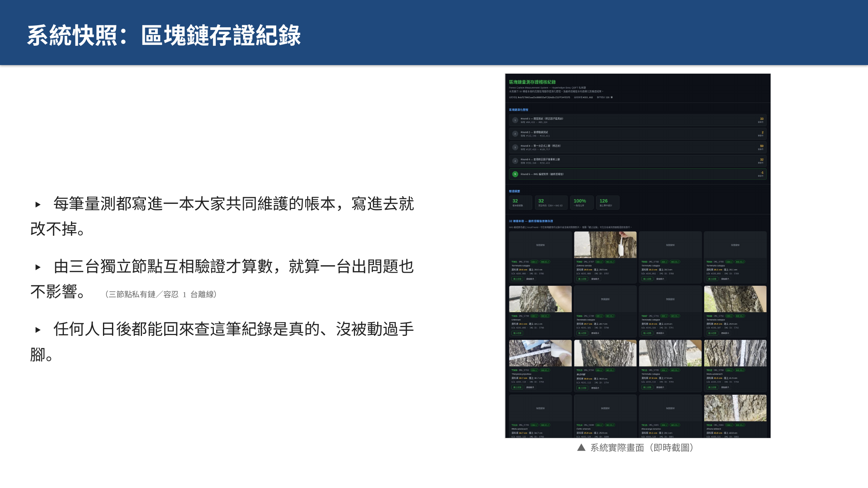Open the ruler-on-bark photo for T012

pyautogui.click(x=735, y=354)
